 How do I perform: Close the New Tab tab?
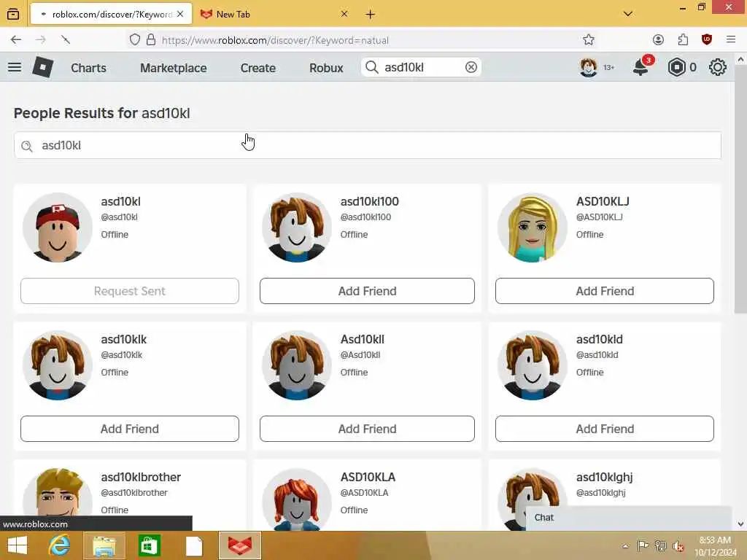pyautogui.click(x=344, y=15)
